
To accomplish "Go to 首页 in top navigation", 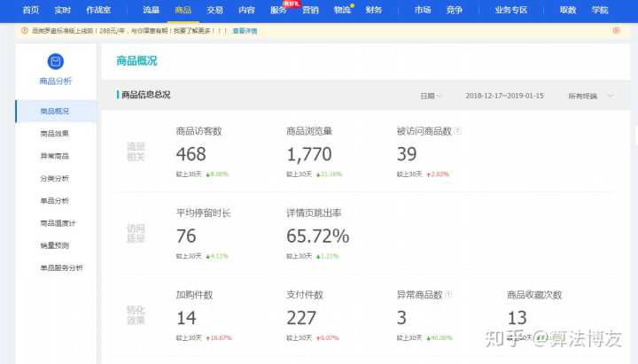I will [30, 10].
